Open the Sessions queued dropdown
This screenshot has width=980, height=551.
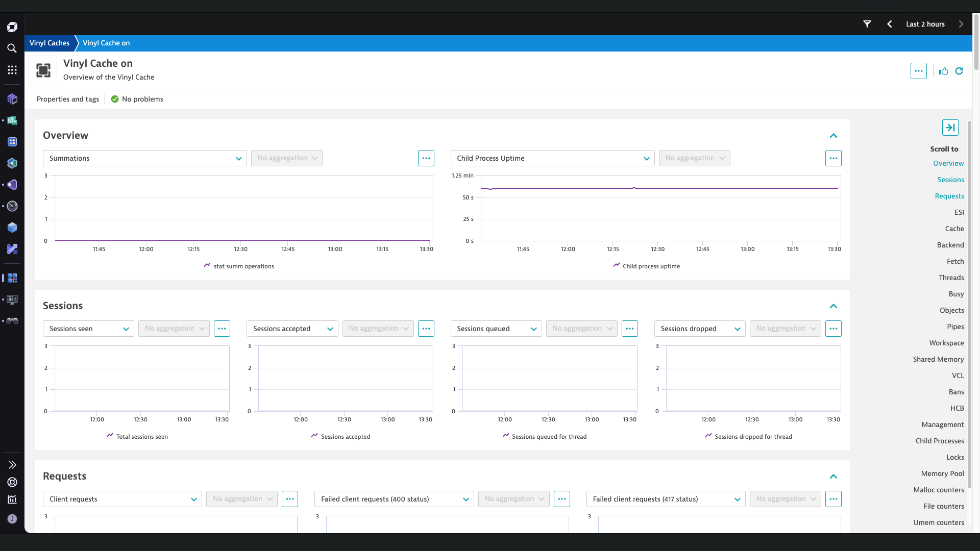click(496, 329)
